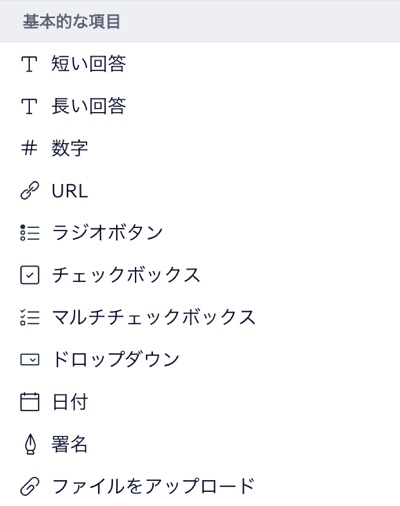Screen dimensions: 400x506
Task: Click the pen nib icon beside 署名
Action: (x=30, y=444)
